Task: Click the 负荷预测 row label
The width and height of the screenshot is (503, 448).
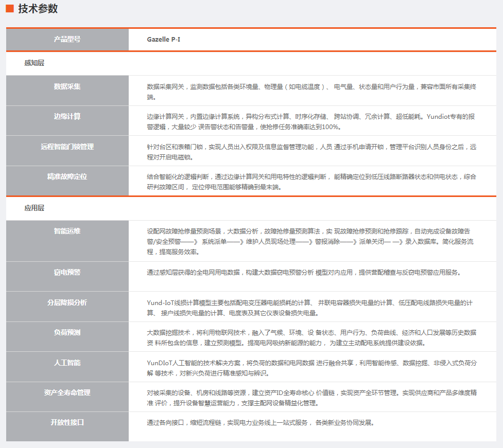Action: click(x=67, y=332)
